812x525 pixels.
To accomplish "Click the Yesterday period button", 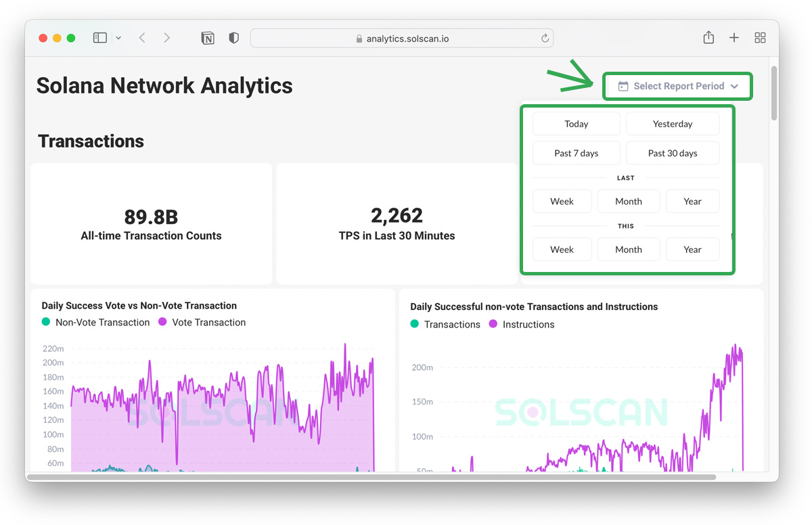I will pos(672,124).
